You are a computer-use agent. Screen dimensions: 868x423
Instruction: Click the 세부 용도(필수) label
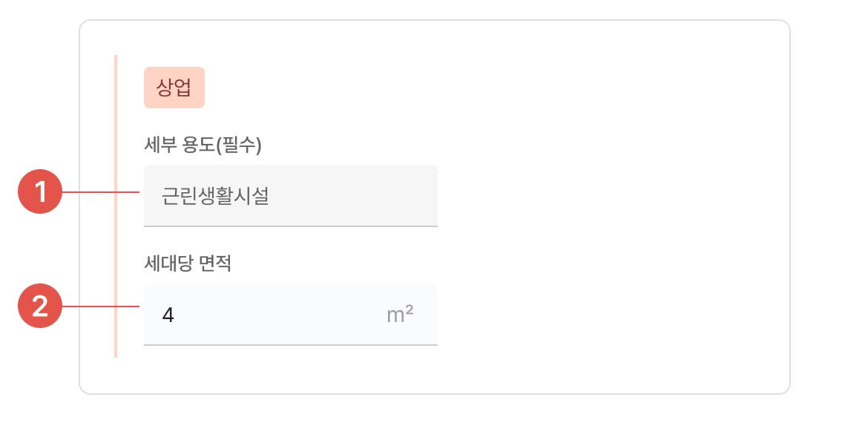point(202,145)
